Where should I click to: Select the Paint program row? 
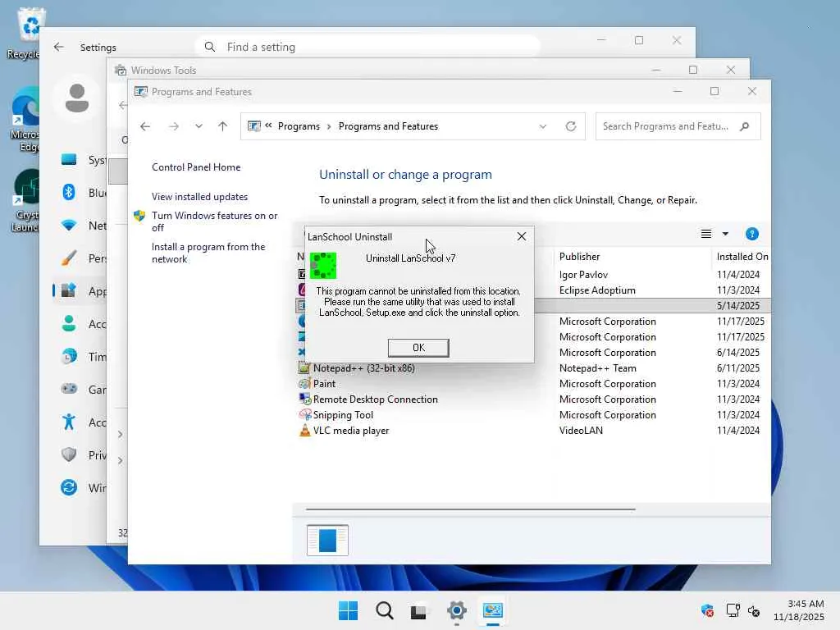(x=533, y=384)
